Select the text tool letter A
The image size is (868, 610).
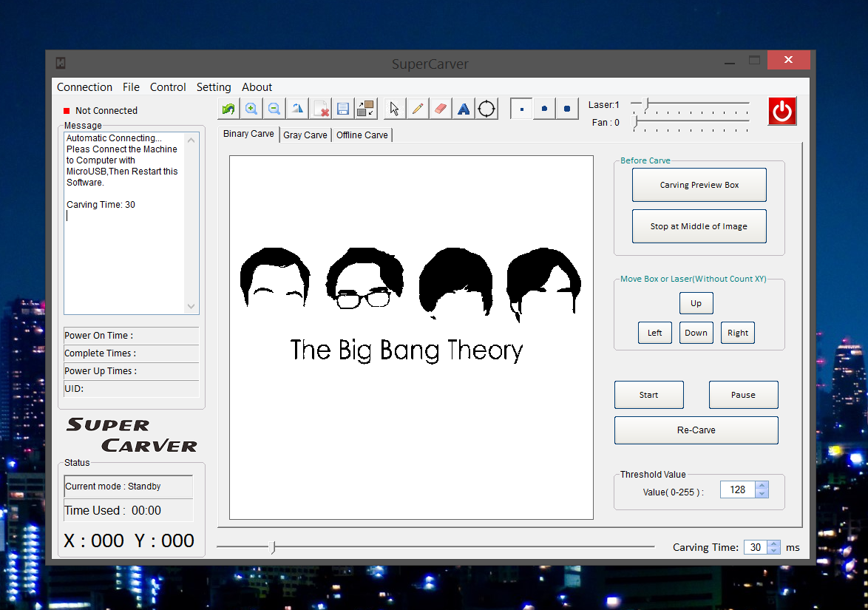point(464,109)
